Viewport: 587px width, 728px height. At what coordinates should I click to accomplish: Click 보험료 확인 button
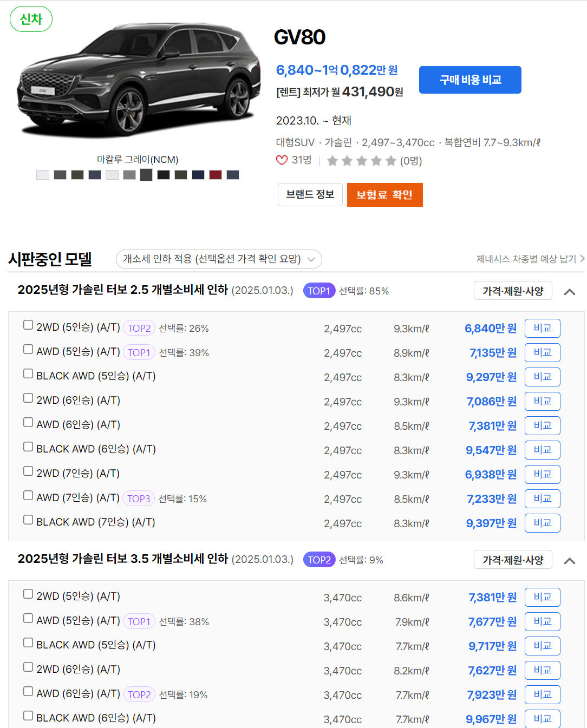[x=384, y=195]
